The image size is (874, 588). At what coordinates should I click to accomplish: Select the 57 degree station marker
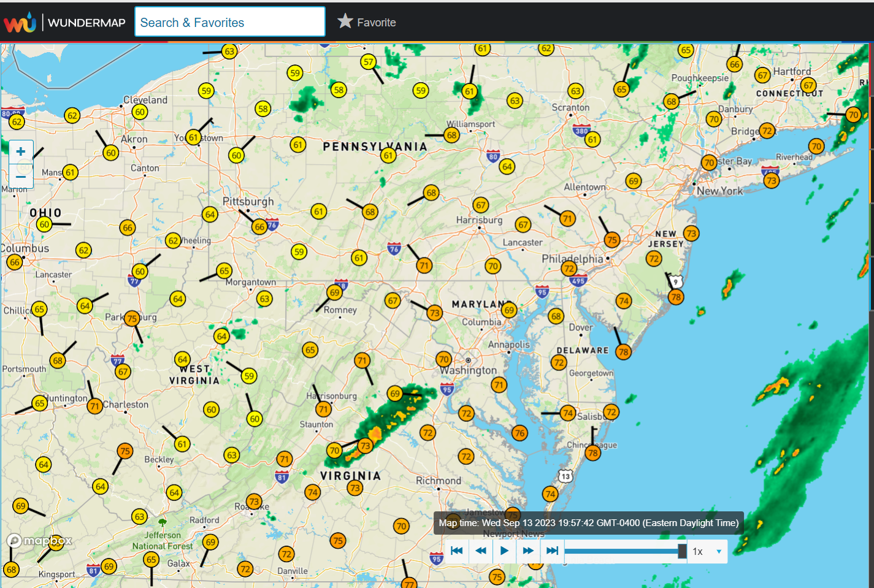coord(368,61)
